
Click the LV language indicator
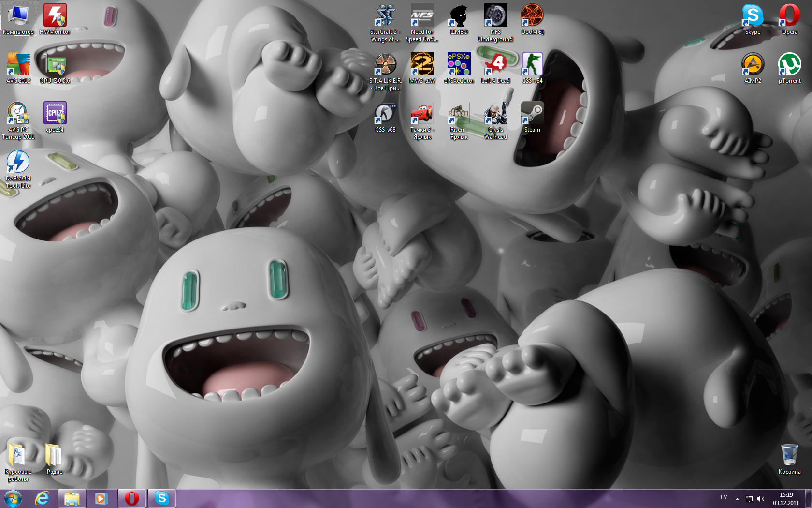(x=724, y=498)
